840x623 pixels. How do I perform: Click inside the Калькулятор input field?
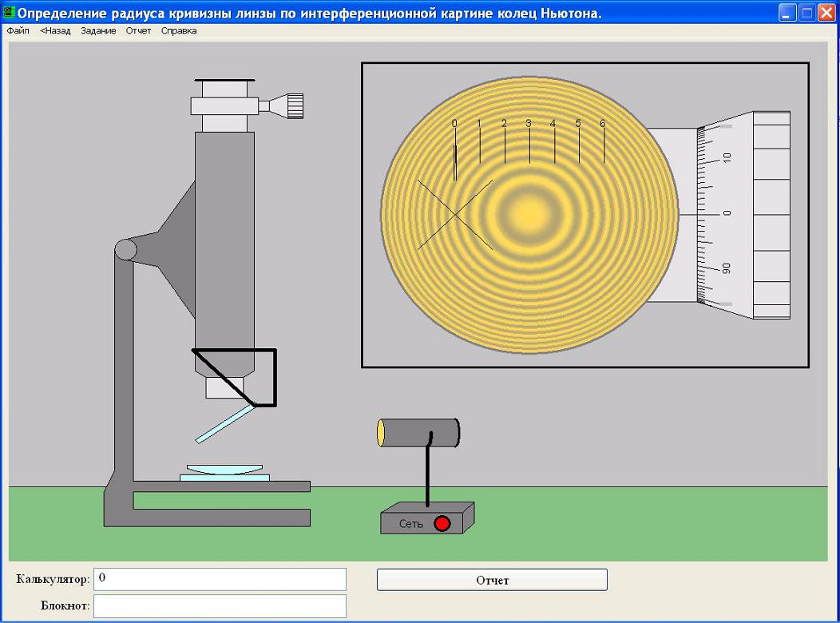pos(220,579)
